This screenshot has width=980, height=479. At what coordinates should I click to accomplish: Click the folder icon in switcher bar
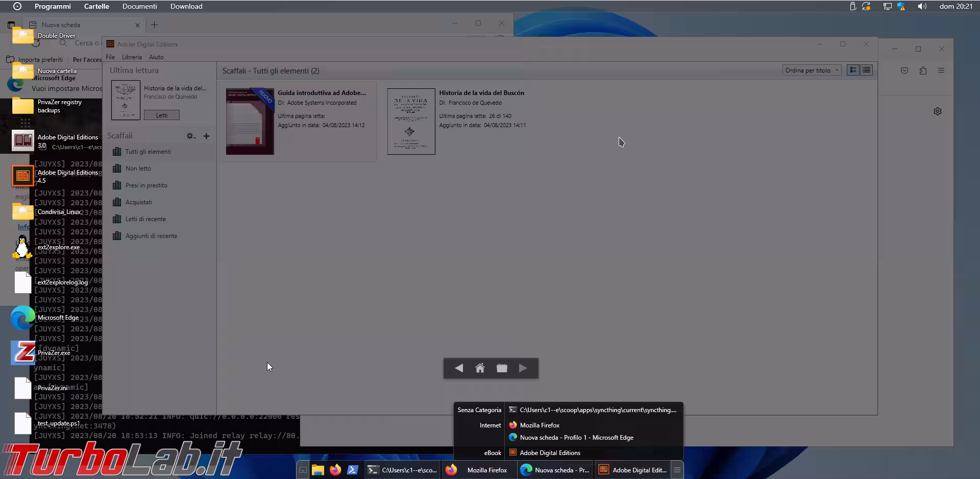[x=502, y=368]
